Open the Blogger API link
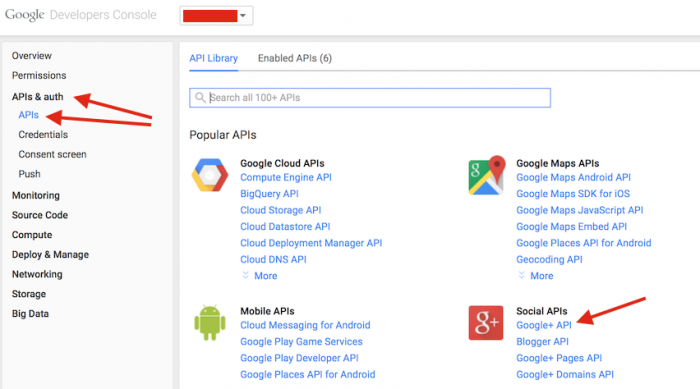 point(542,342)
